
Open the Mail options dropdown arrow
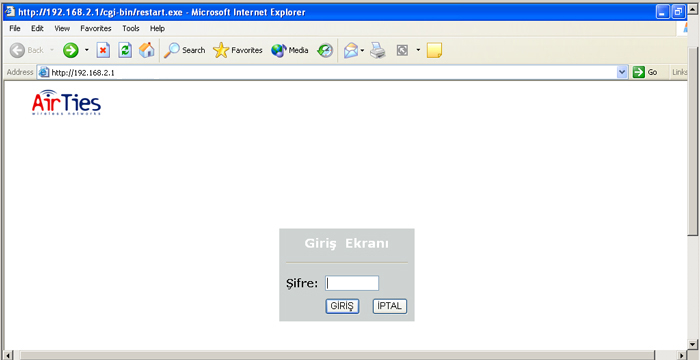click(x=362, y=50)
